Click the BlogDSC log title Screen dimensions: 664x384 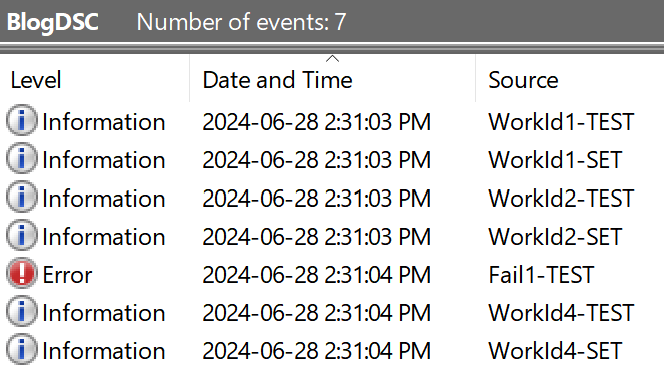(x=53, y=22)
